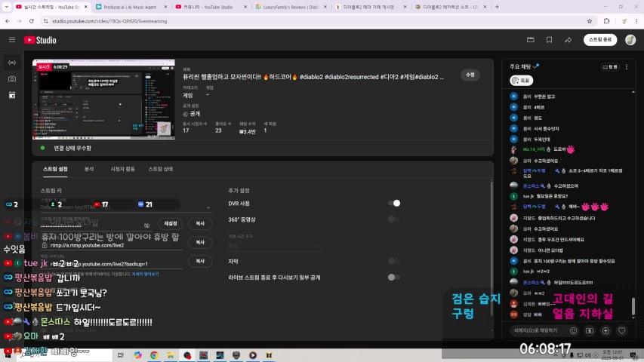Switch to the Producer.ai browser tab
644x362 pixels.
click(130, 7)
